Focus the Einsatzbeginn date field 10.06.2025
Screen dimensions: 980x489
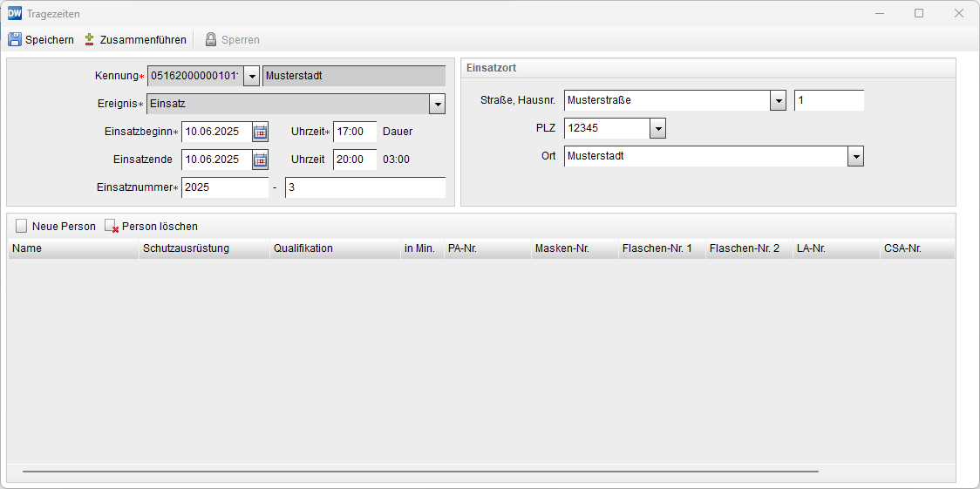coord(217,132)
